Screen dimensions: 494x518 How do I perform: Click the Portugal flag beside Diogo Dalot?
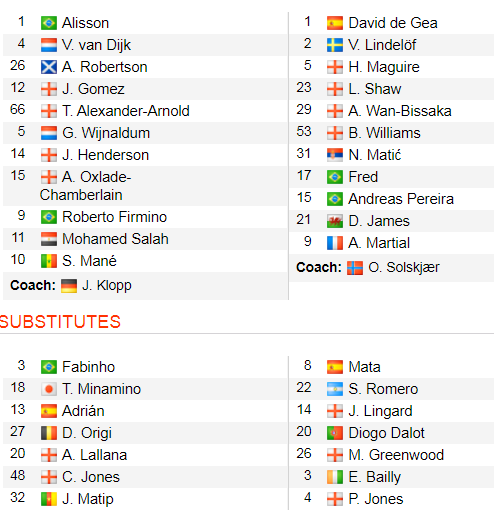(335, 433)
